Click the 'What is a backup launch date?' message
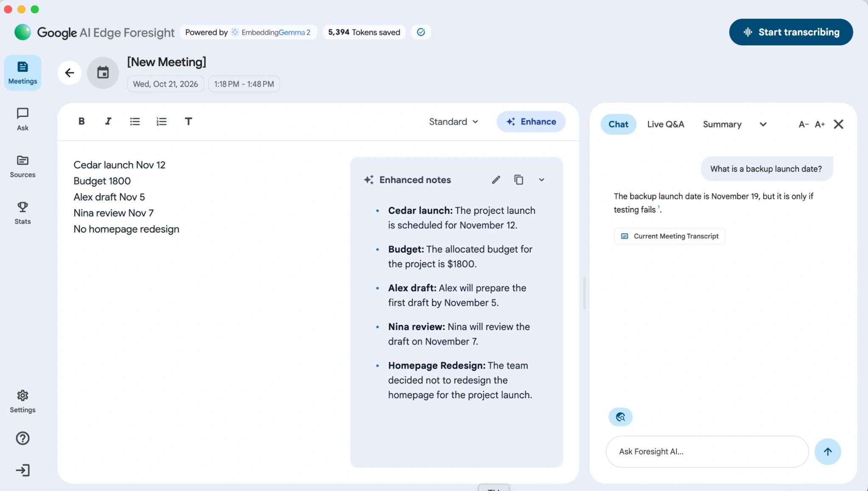This screenshot has width=868, height=491. pos(766,169)
